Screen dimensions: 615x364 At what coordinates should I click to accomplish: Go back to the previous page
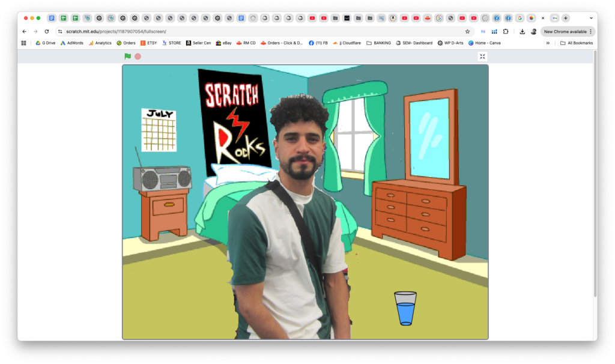pos(25,31)
